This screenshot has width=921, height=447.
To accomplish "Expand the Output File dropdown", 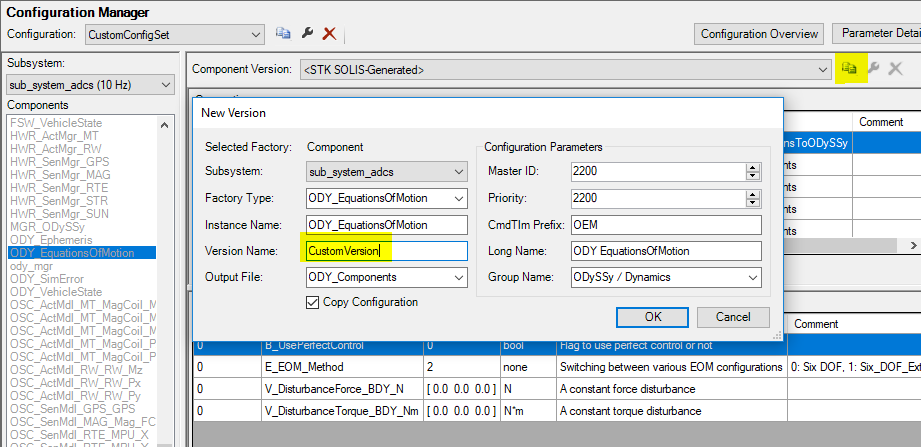I will tap(458, 277).
